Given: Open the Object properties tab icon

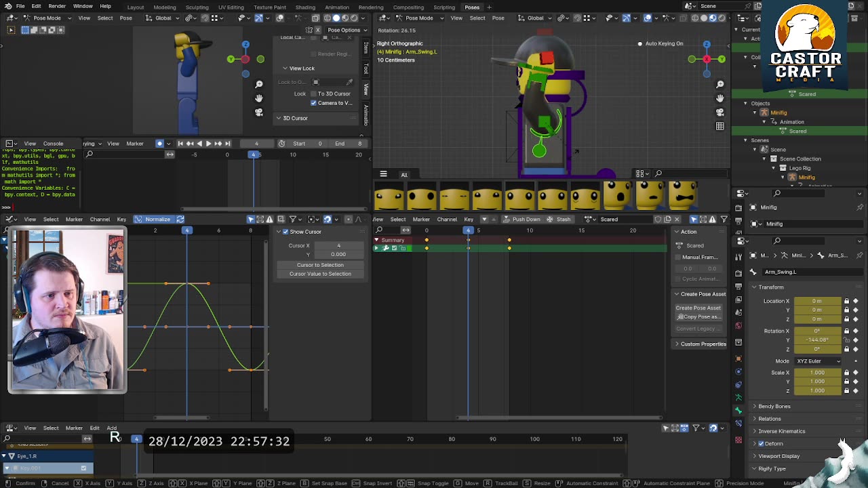Looking at the screenshot, I should click(x=738, y=359).
